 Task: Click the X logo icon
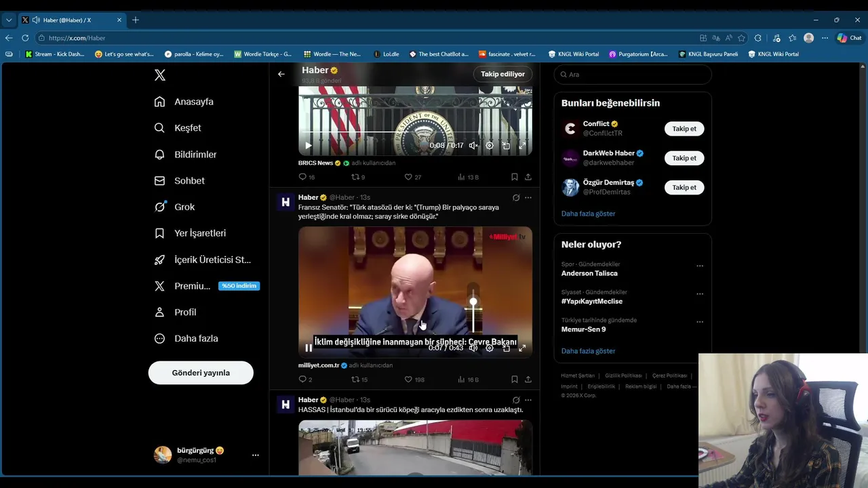160,75
